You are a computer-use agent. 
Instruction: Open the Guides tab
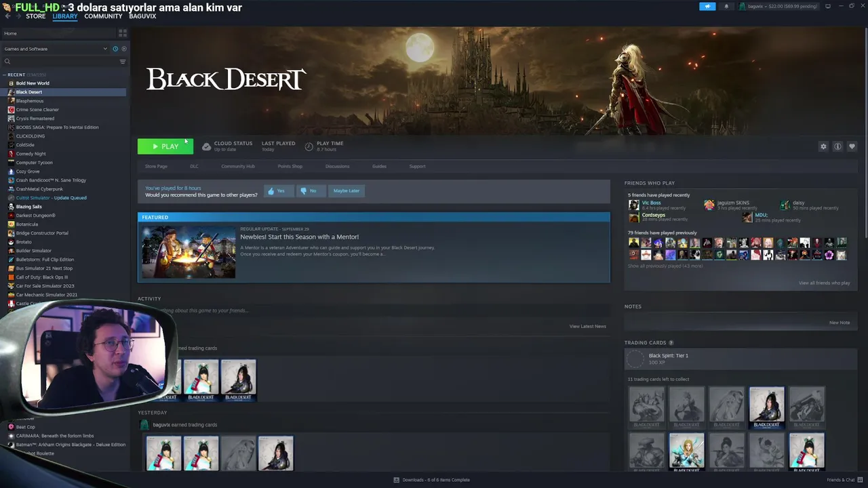pos(379,166)
